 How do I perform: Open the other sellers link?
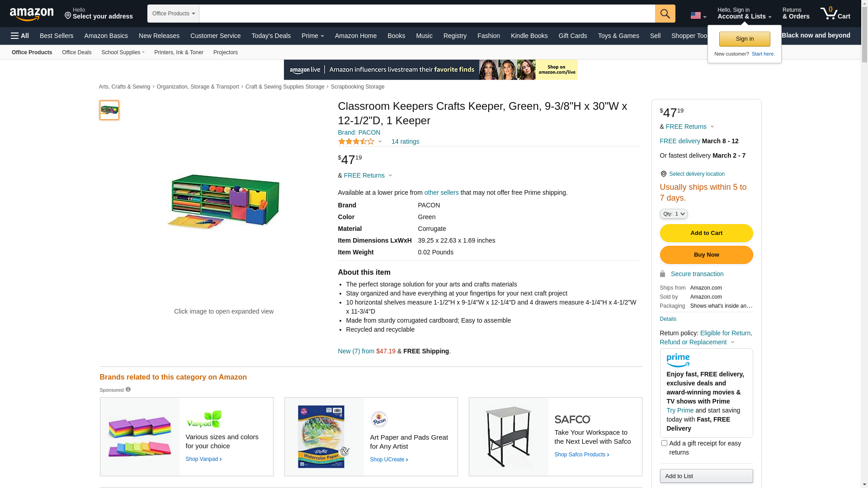coord(441,192)
